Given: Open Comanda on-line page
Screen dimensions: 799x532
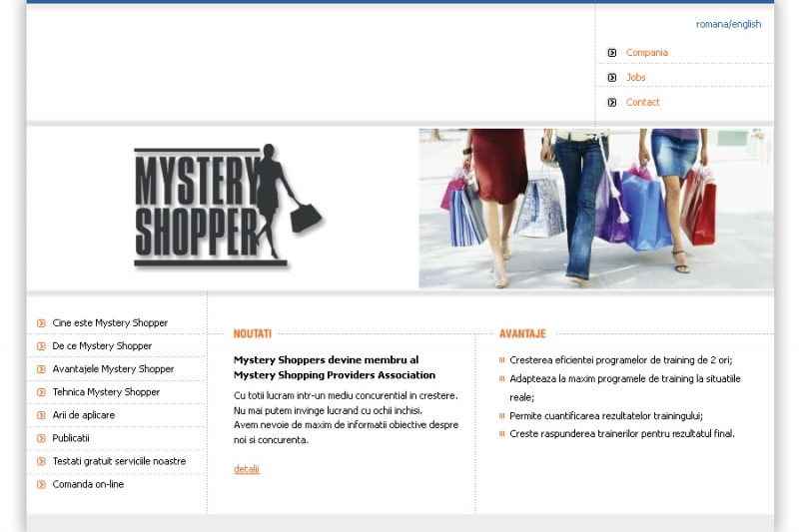Looking at the screenshot, I should [x=88, y=484].
